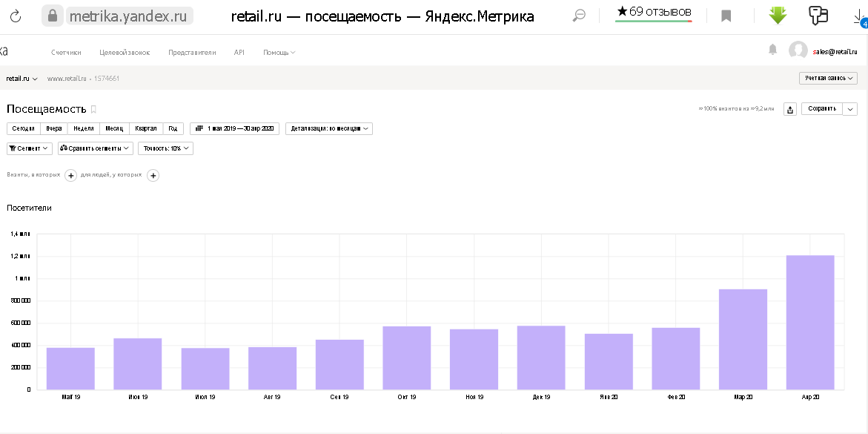Click the Дек 19 bar in chart
Screen dimensions: 868x434
(541, 358)
